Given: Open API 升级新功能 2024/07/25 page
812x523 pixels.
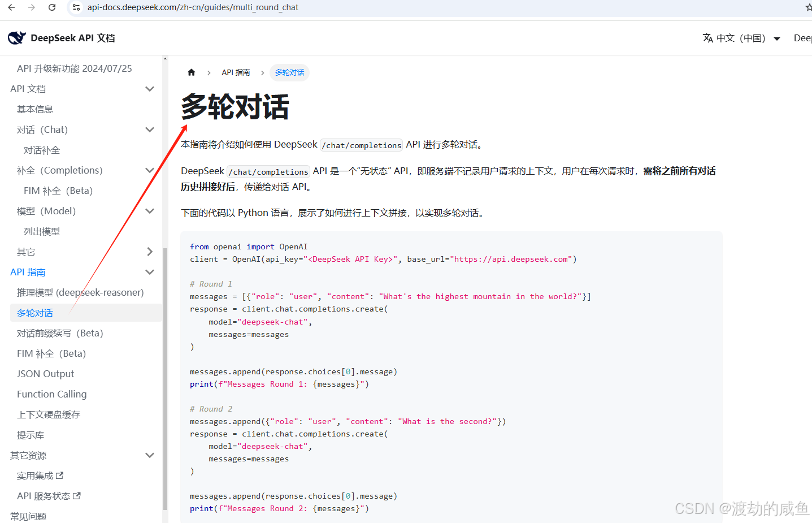Looking at the screenshot, I should (75, 68).
